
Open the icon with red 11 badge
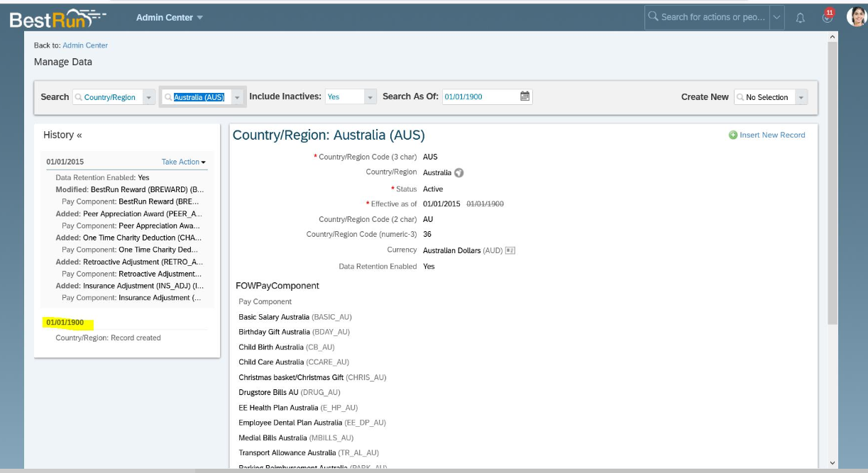(828, 16)
